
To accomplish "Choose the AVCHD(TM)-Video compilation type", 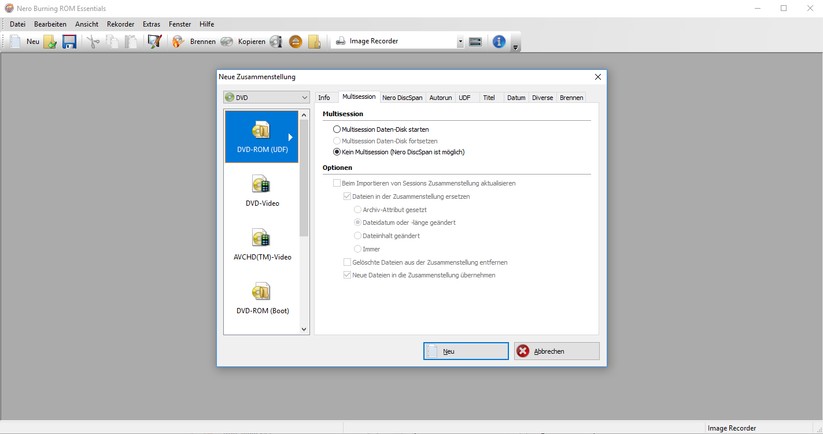I will (261, 238).
